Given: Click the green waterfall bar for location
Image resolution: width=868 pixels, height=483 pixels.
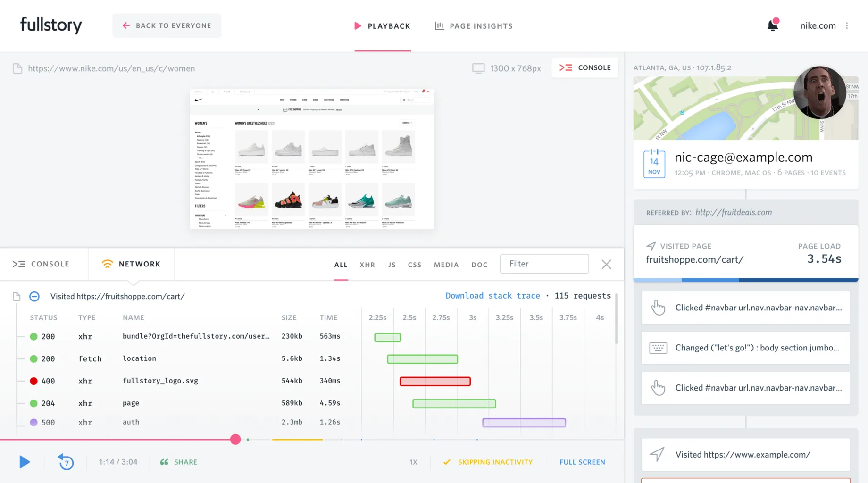Looking at the screenshot, I should pos(422,359).
